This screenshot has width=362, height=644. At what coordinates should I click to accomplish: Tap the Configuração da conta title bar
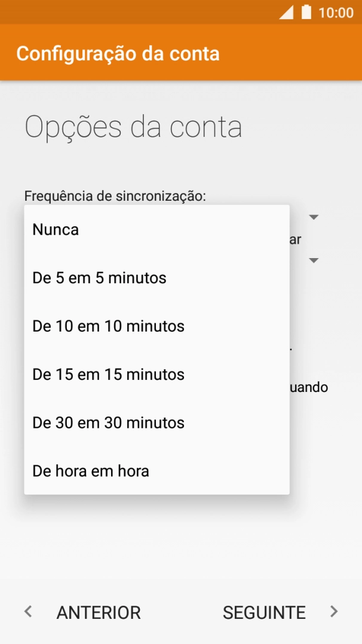[119, 53]
